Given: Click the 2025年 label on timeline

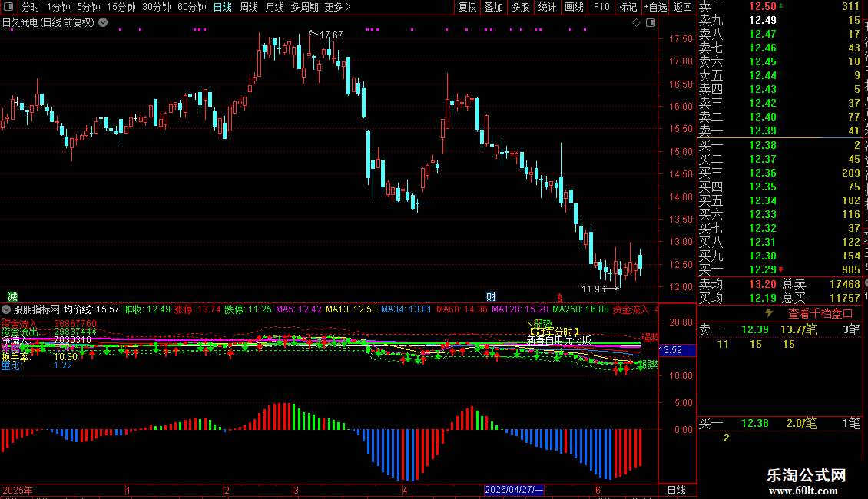Looking at the screenshot, I should [18, 490].
